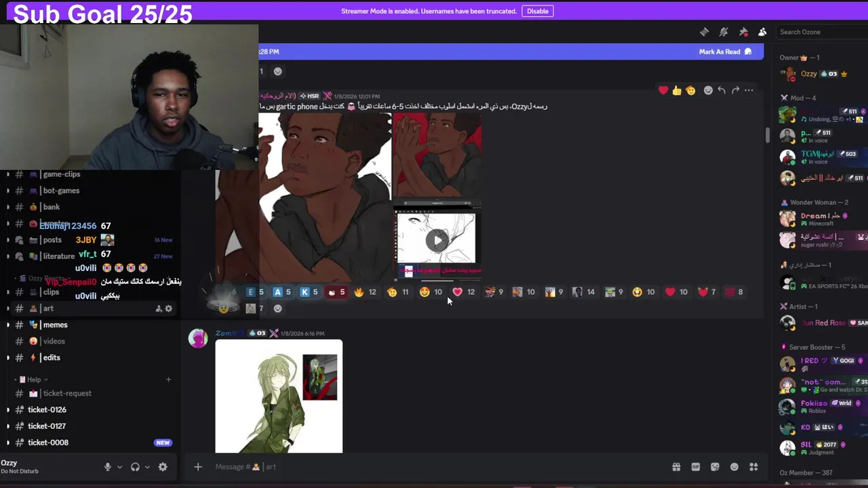Click member Jun Red Rose in Artist
Viewport: 868px width, 488px height.
click(821, 323)
